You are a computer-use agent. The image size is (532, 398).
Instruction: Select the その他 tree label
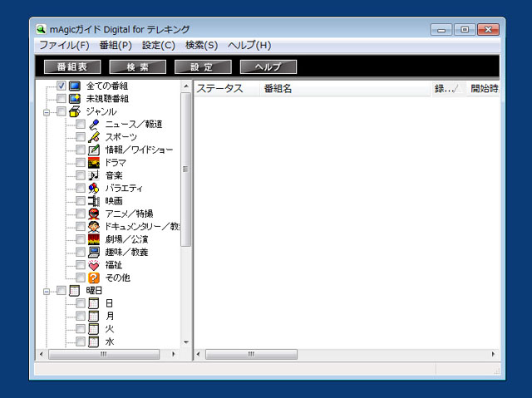118,278
